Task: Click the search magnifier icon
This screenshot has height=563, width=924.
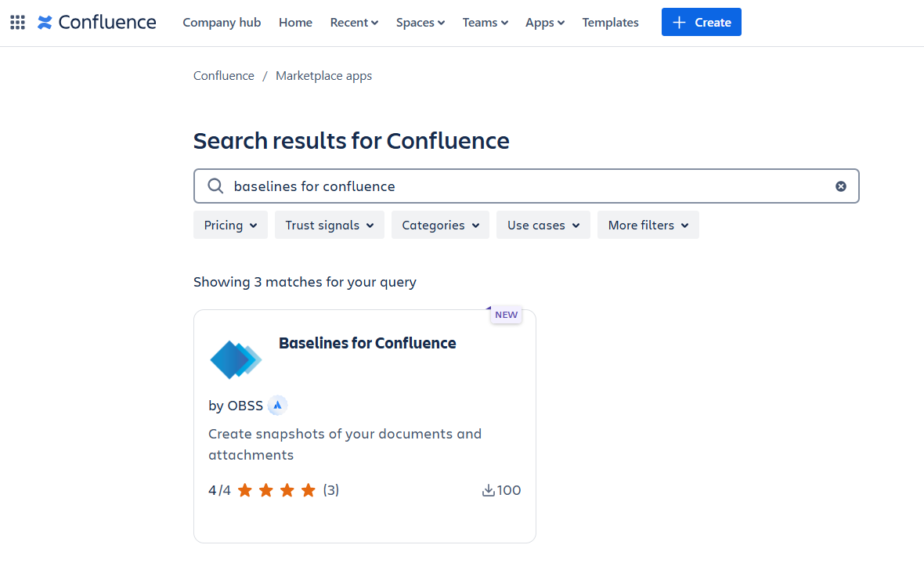Action: [x=215, y=186]
